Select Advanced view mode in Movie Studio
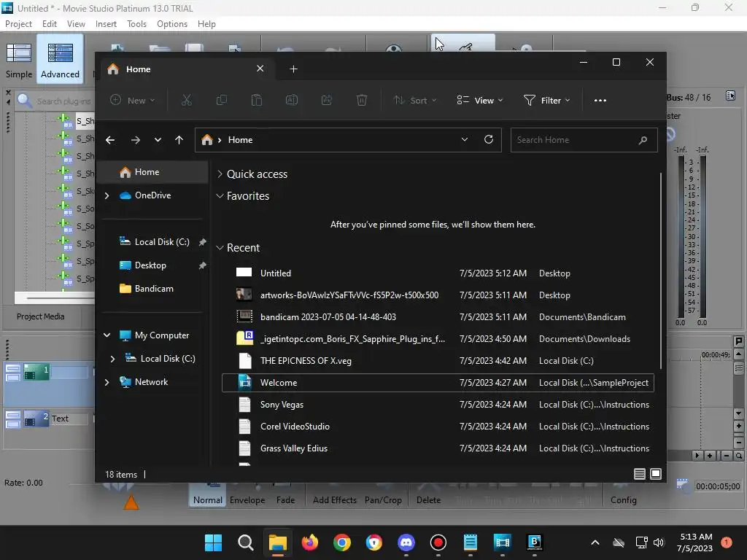This screenshot has height=560, width=747. click(60, 60)
